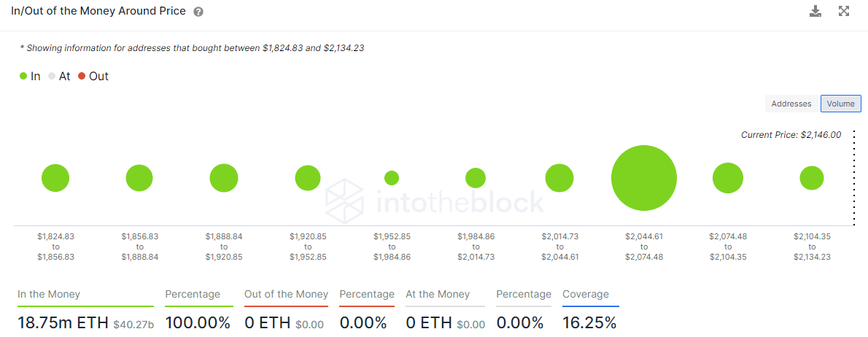Open the help question mark icon

coord(198,12)
